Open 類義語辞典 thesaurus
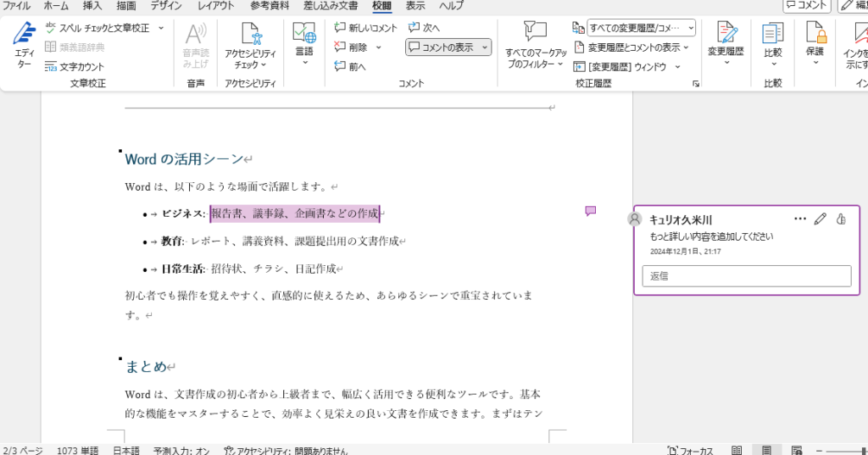 [x=75, y=47]
